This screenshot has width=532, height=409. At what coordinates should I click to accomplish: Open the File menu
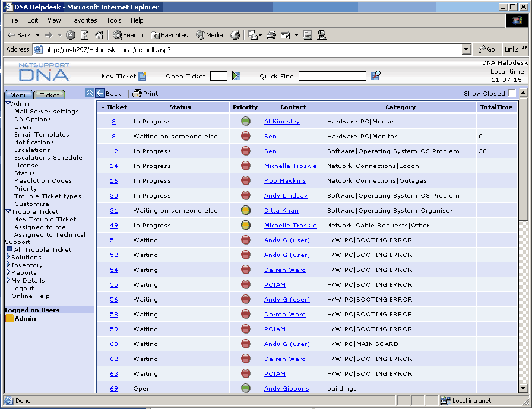pos(13,20)
